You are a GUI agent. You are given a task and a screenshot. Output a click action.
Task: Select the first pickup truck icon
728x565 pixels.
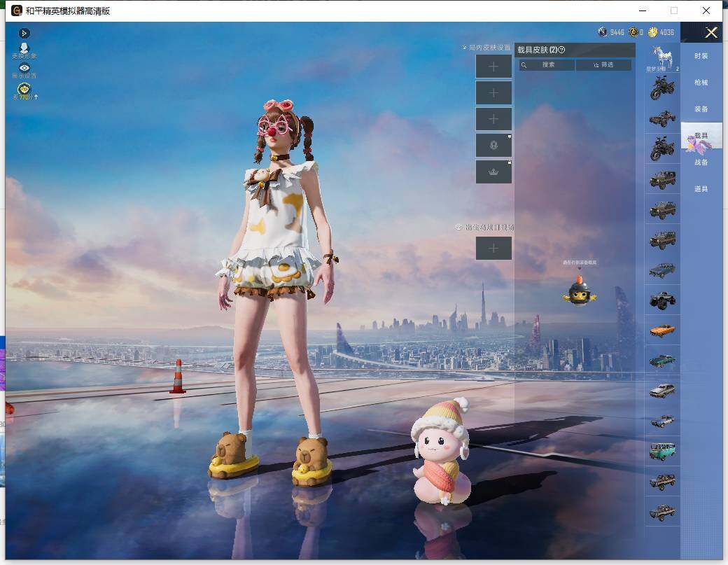(662, 482)
